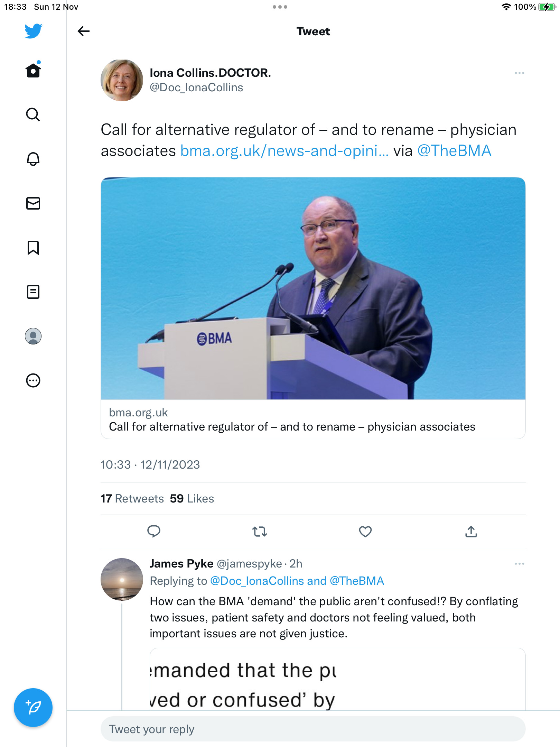Image resolution: width=560 pixels, height=747 pixels.
Task: Tap the compose new tweet button
Action: coord(33,708)
